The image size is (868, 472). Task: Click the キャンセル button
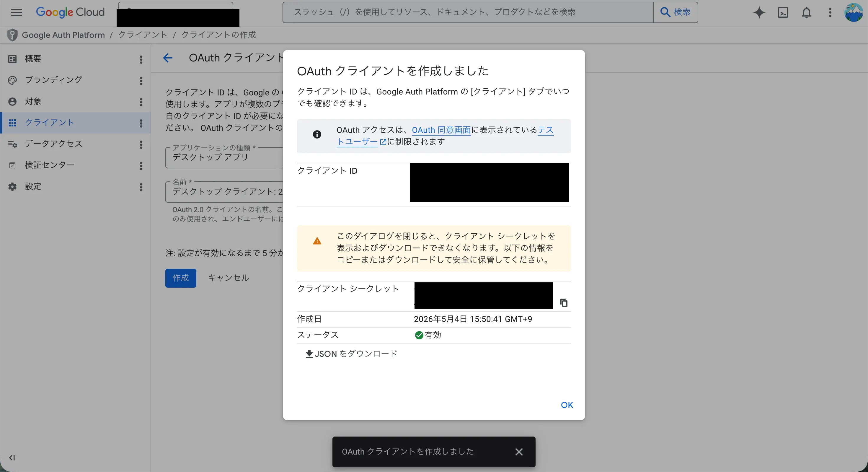229,278
